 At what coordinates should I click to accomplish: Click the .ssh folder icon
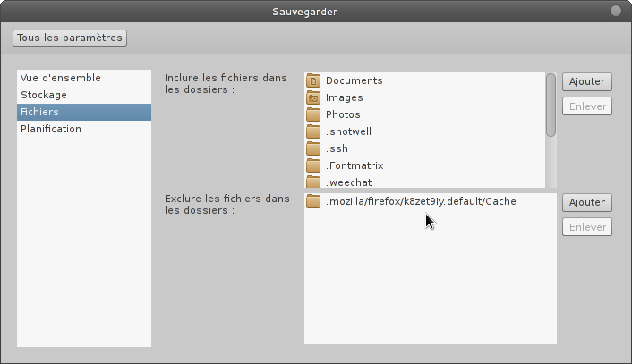coord(313,149)
